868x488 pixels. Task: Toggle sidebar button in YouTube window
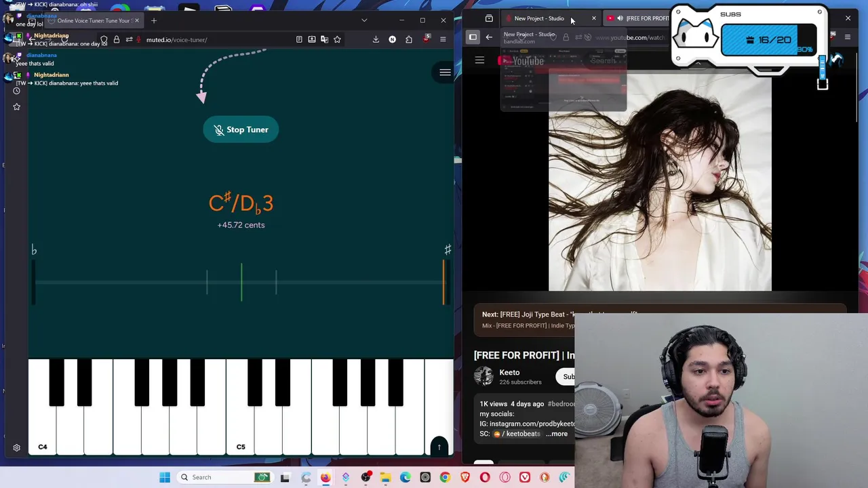point(473,37)
